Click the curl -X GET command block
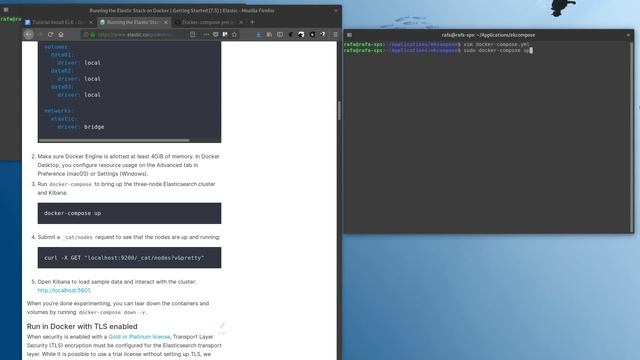This screenshot has height=360, width=640. coord(129,258)
